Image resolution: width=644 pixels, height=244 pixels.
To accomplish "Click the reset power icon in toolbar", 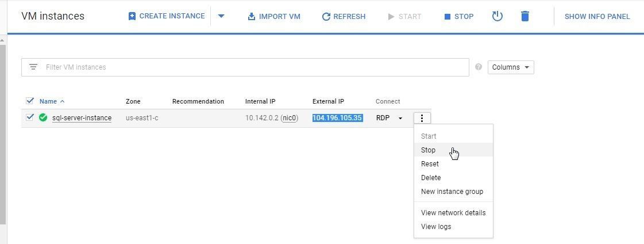I will [498, 16].
